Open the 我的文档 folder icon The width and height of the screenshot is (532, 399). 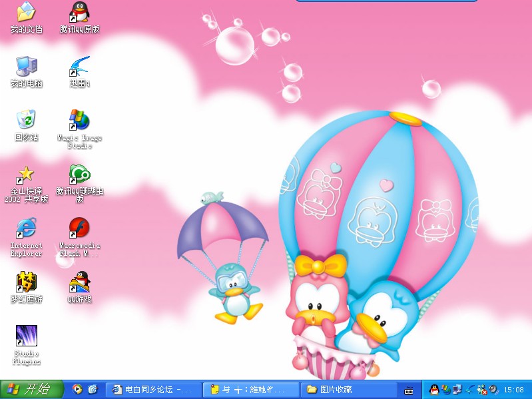(x=26, y=13)
